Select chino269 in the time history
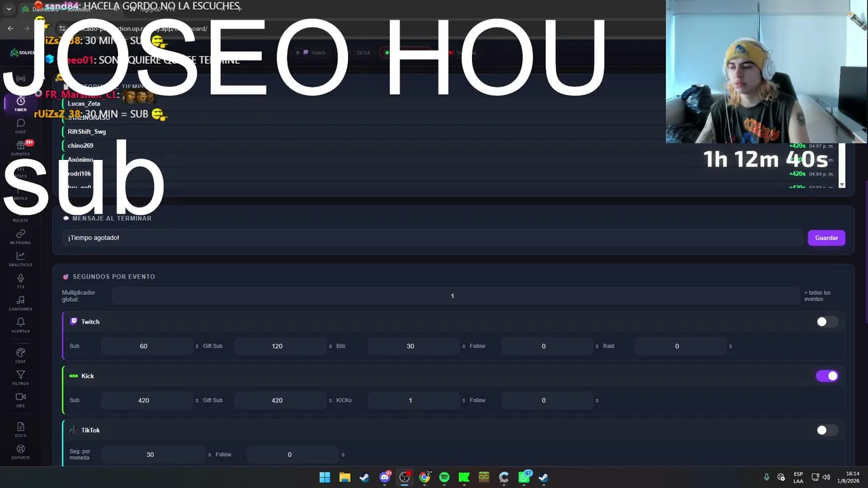 pyautogui.click(x=81, y=146)
